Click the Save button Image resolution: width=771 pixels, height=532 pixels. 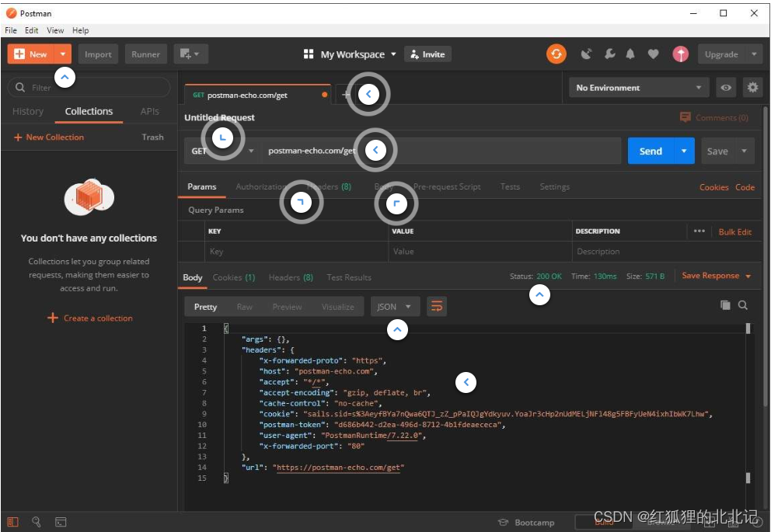coord(717,151)
